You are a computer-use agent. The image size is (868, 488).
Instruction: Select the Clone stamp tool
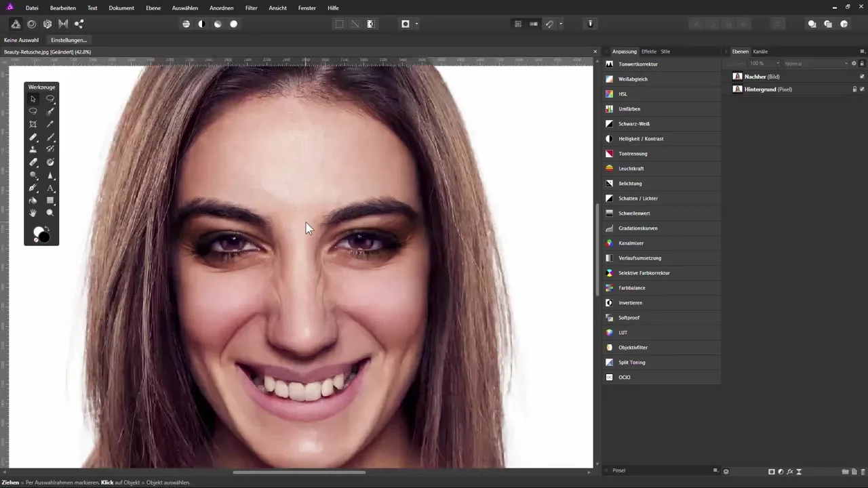tap(33, 150)
